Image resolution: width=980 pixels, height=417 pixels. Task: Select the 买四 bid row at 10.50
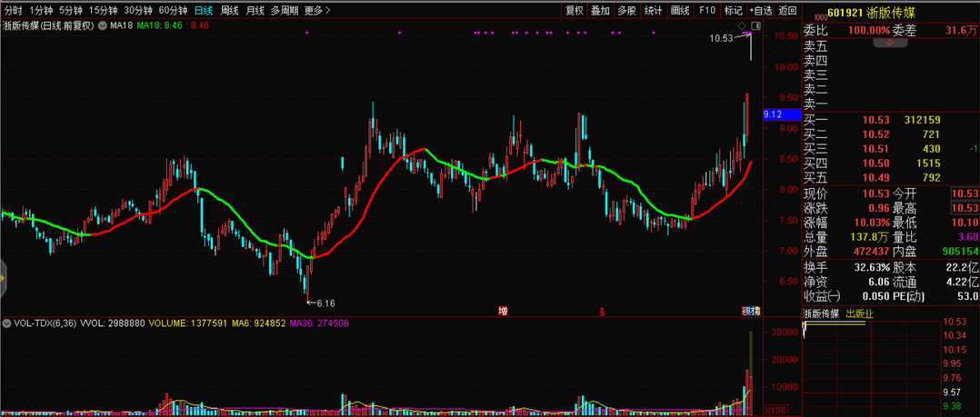(891, 163)
